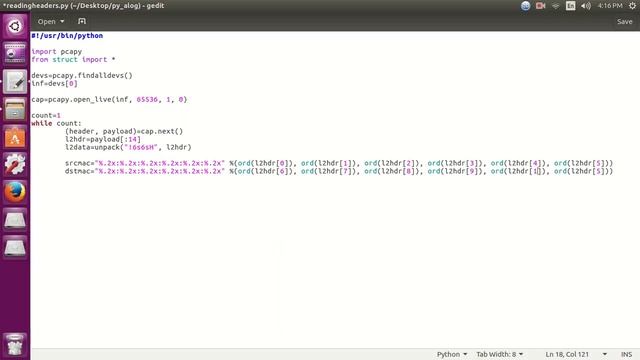Open the Ln 18, Col 121 position dropdown
640x360 pixels.
click(x=576, y=354)
